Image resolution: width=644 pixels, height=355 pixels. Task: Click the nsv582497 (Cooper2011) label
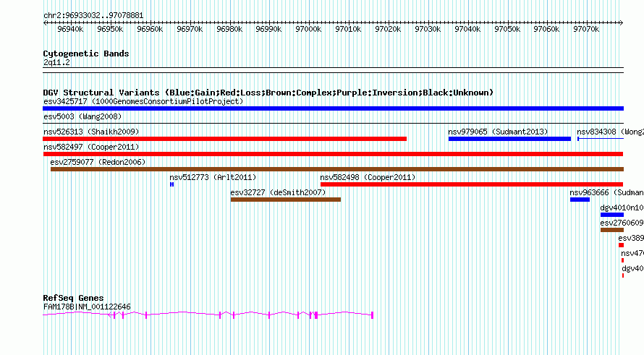[91, 147]
